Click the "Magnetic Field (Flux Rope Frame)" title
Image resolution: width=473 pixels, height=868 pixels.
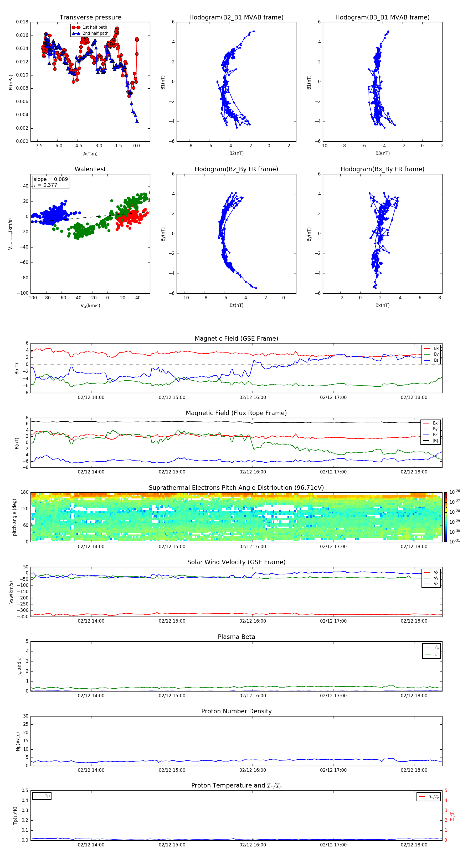236,413
